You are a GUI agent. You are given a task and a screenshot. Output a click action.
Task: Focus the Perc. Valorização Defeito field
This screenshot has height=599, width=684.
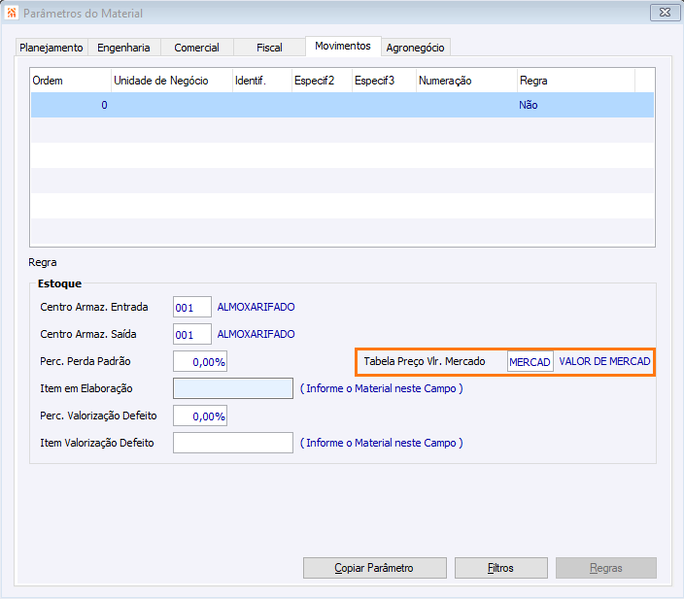pyautogui.click(x=200, y=416)
